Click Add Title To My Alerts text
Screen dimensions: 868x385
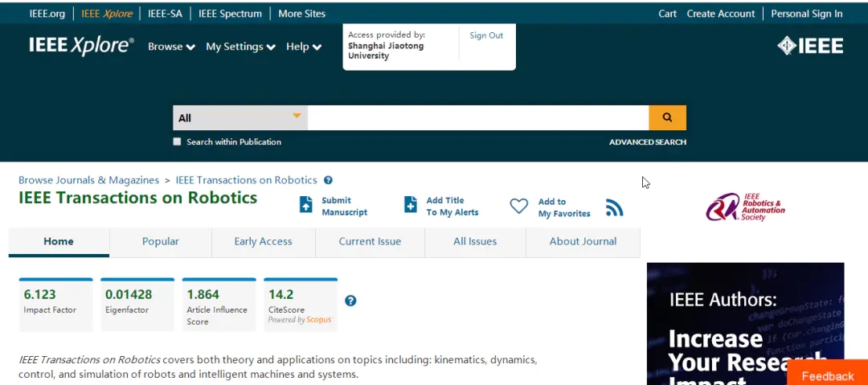[x=452, y=206]
